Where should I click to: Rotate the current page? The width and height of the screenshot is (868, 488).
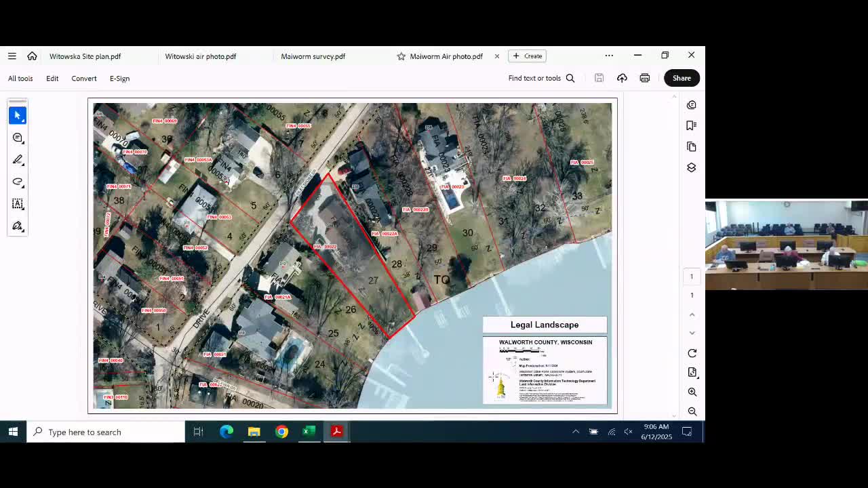tap(692, 353)
